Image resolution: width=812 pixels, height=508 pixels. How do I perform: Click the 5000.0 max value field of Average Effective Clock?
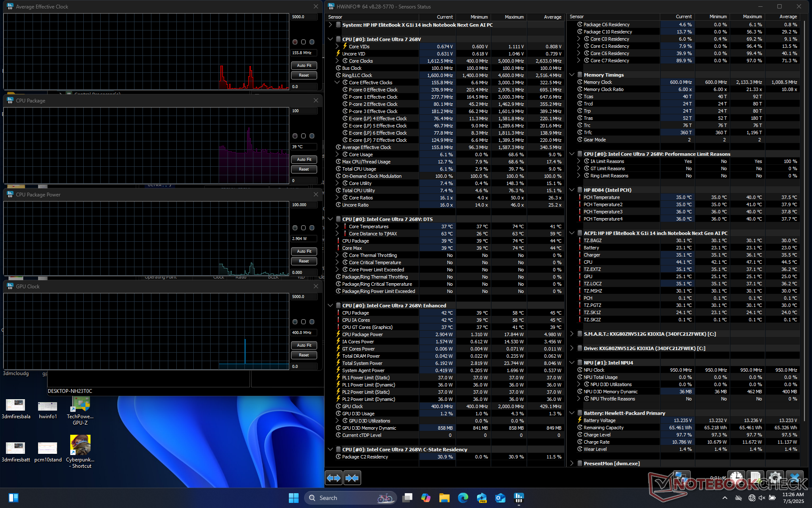tap(304, 17)
